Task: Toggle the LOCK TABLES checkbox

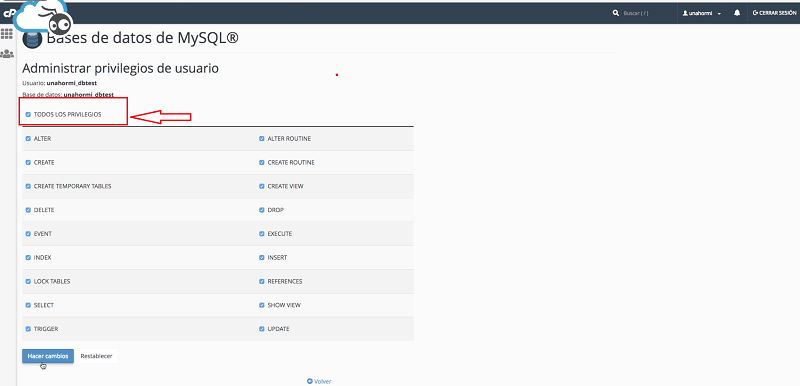Action: coord(29,281)
